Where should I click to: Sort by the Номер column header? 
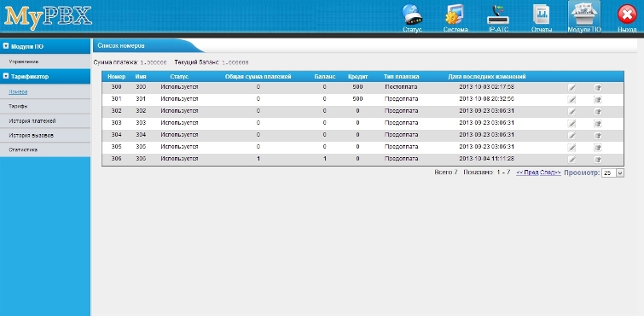(117, 77)
